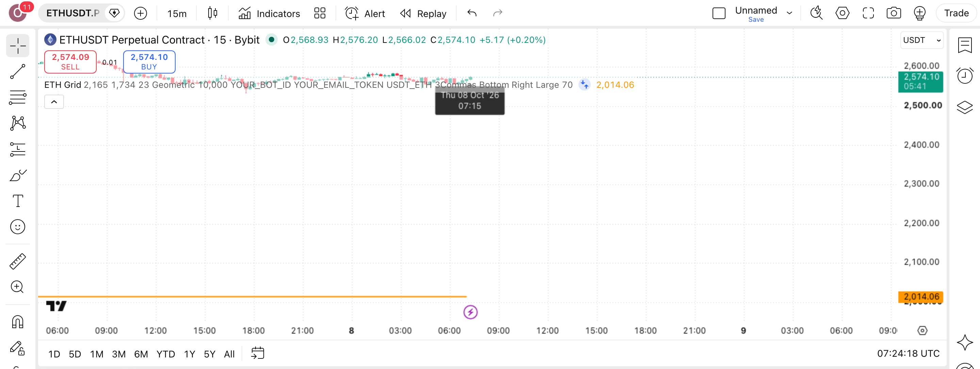Open the chart patterns tool
The image size is (980, 369).
17,123
